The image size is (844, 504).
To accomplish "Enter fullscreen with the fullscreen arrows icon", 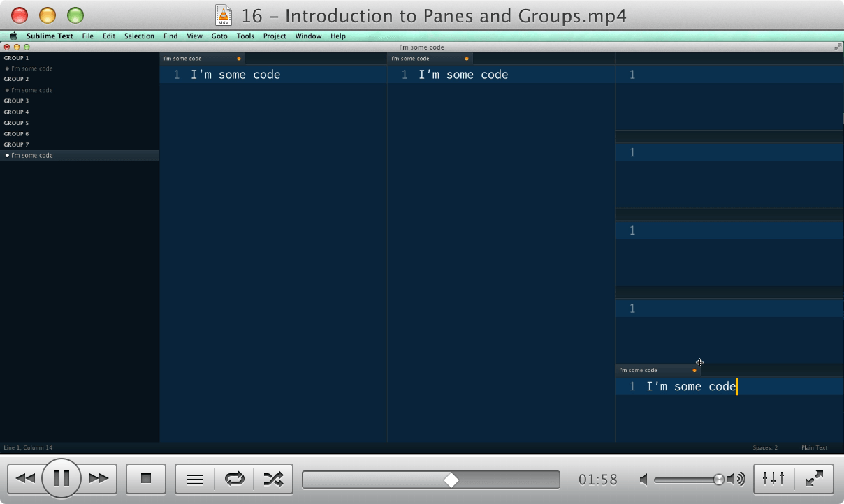I will click(x=815, y=478).
